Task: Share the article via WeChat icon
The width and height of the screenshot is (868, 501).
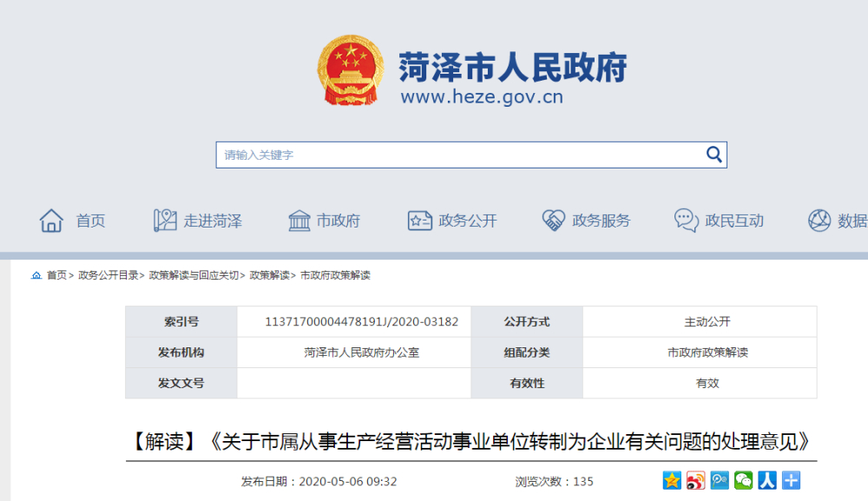Action: pyautogui.click(x=743, y=480)
